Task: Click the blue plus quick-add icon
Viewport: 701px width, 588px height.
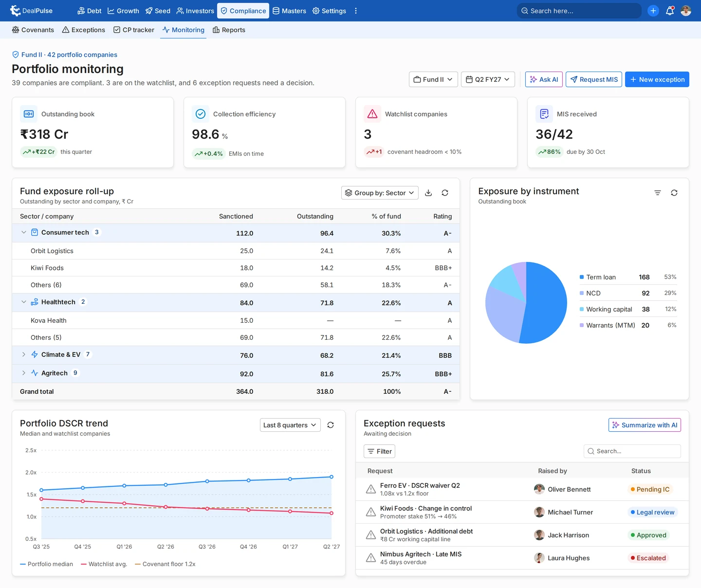Action: [653, 11]
